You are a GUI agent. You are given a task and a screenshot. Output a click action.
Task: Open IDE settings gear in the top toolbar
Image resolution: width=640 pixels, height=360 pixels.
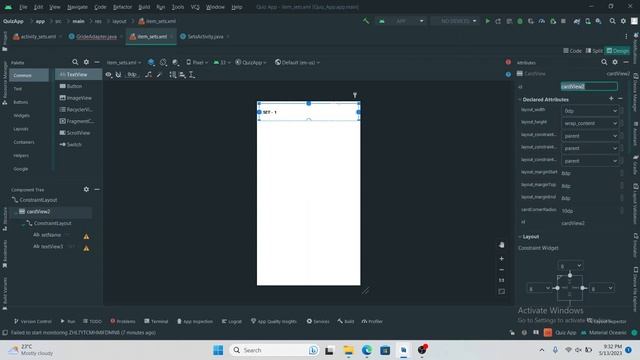(623, 21)
